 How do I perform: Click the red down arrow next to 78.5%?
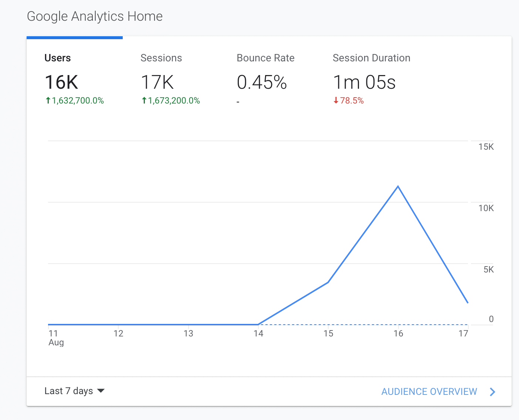336,100
